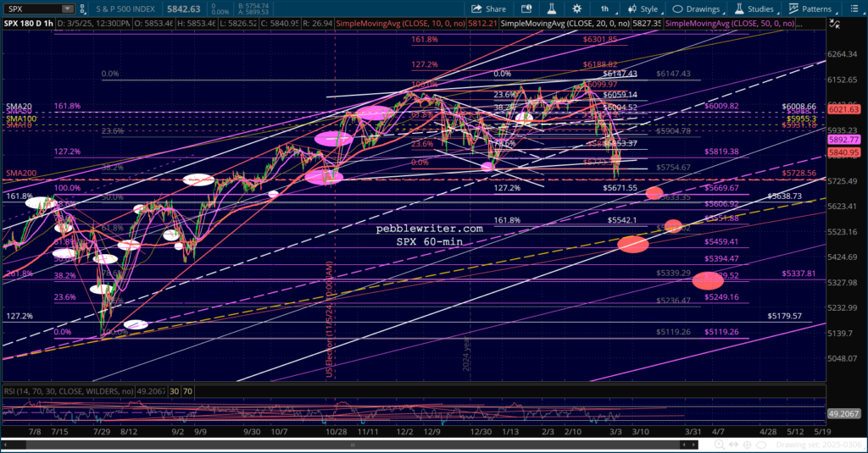Image resolution: width=868 pixels, height=453 pixels.
Task: Open the Style menu
Action: pyautogui.click(x=643, y=8)
